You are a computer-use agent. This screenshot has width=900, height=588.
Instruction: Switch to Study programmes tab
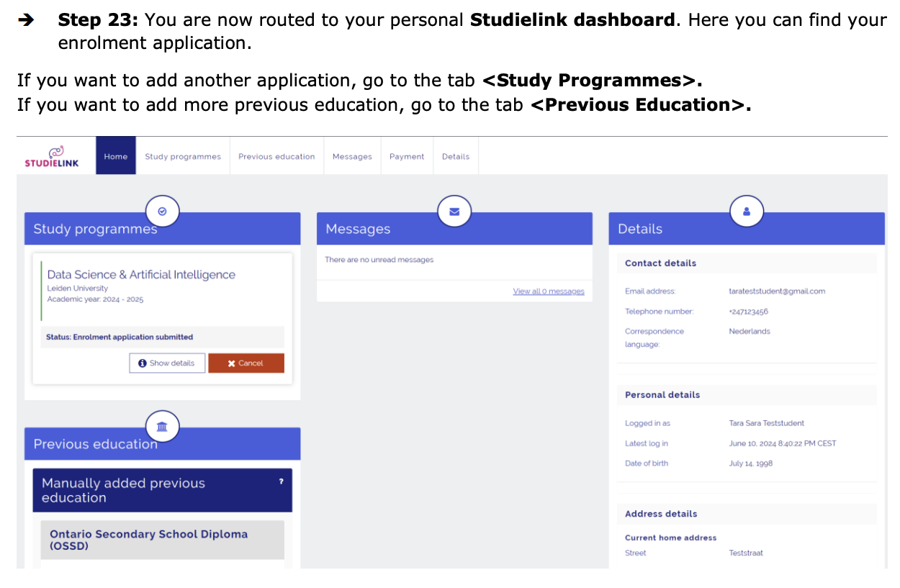(183, 156)
